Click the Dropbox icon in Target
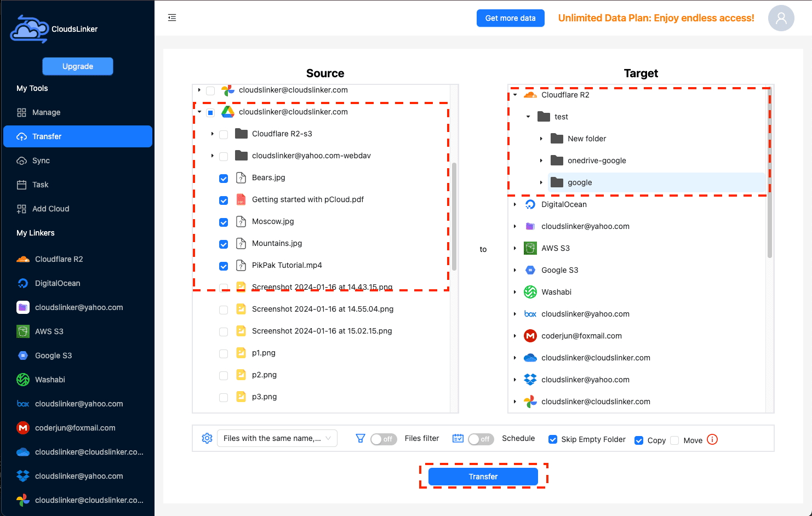812x516 pixels. (x=530, y=380)
